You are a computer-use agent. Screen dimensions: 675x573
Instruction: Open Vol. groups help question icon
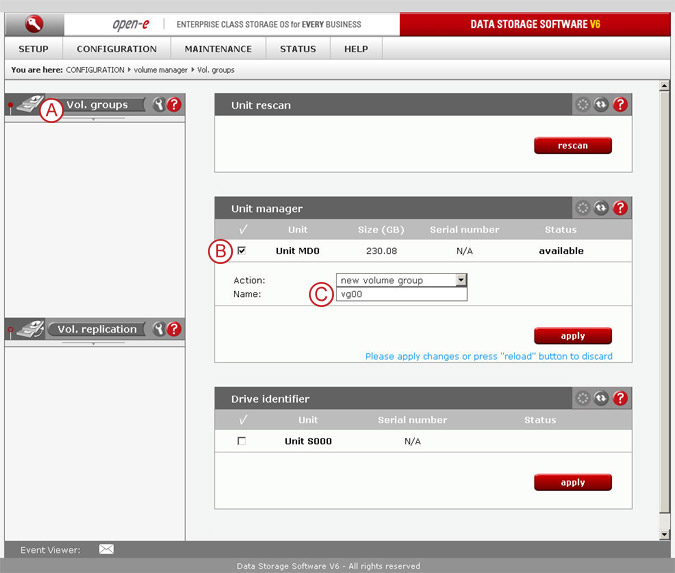coord(174,105)
